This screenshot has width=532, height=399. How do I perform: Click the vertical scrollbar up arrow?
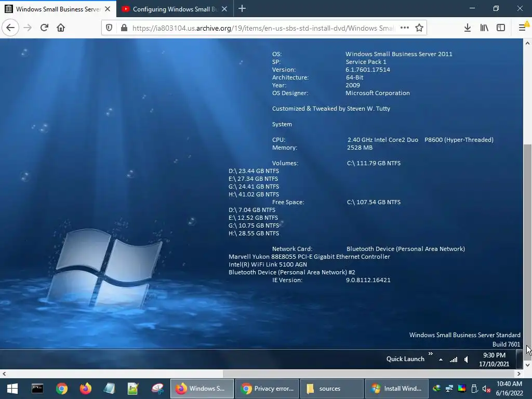527,43
